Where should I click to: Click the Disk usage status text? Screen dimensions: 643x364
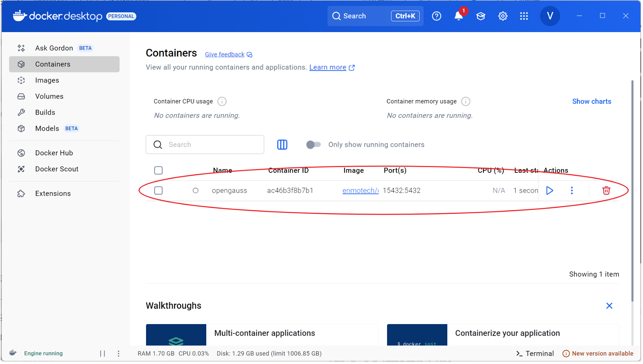click(x=269, y=354)
